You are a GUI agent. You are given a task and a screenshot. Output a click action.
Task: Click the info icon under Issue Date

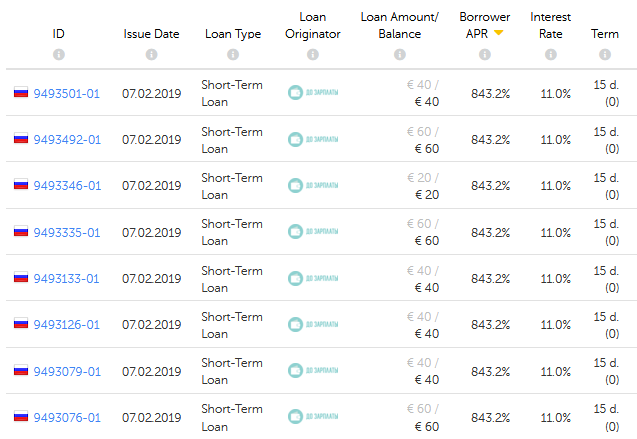point(151,54)
